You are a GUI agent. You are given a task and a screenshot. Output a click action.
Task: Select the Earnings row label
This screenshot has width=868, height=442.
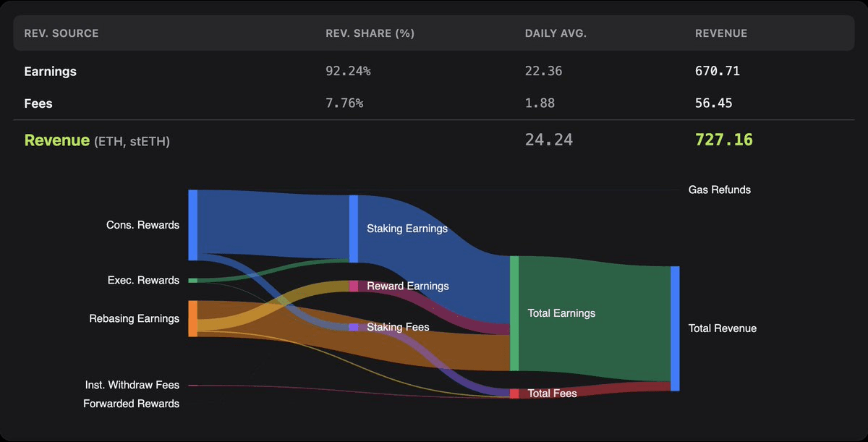pyautogui.click(x=50, y=72)
